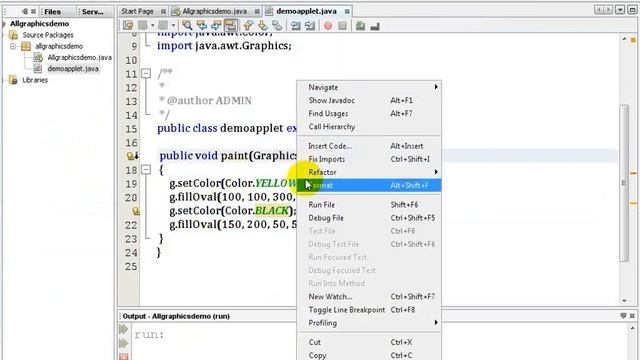
Task: Close the Start Page tab
Action: (x=163, y=11)
